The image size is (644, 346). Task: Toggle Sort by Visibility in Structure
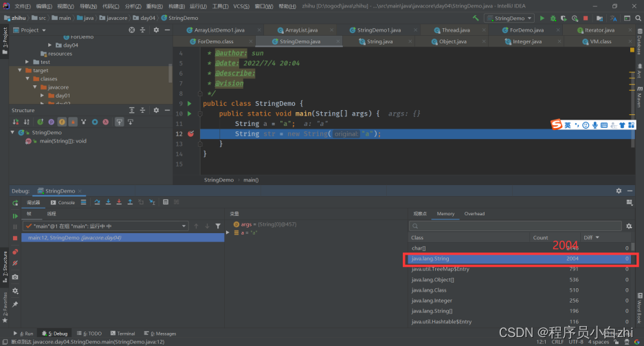coord(15,122)
